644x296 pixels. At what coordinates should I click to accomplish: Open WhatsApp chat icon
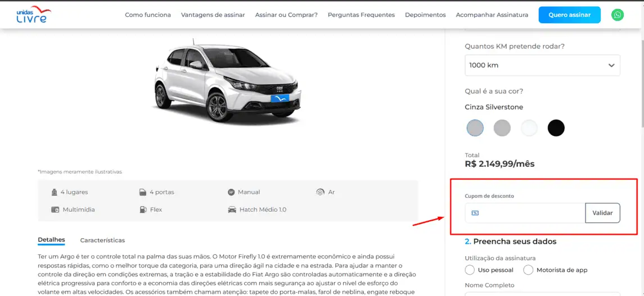pos(617,15)
